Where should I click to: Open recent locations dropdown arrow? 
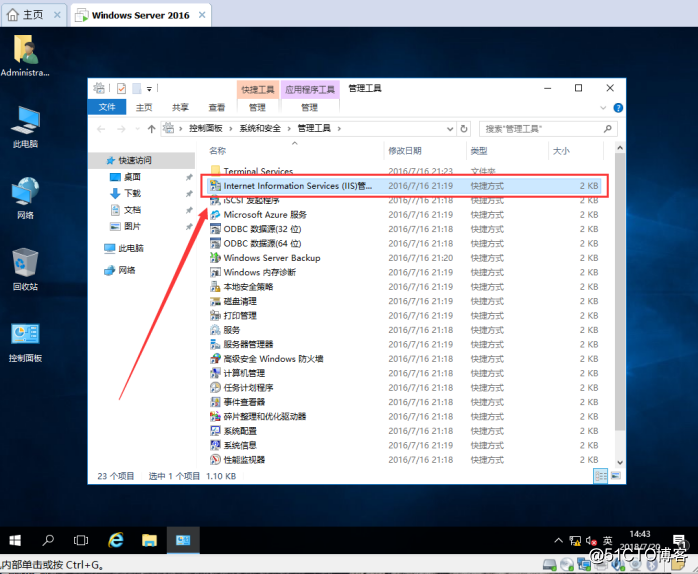[138, 129]
